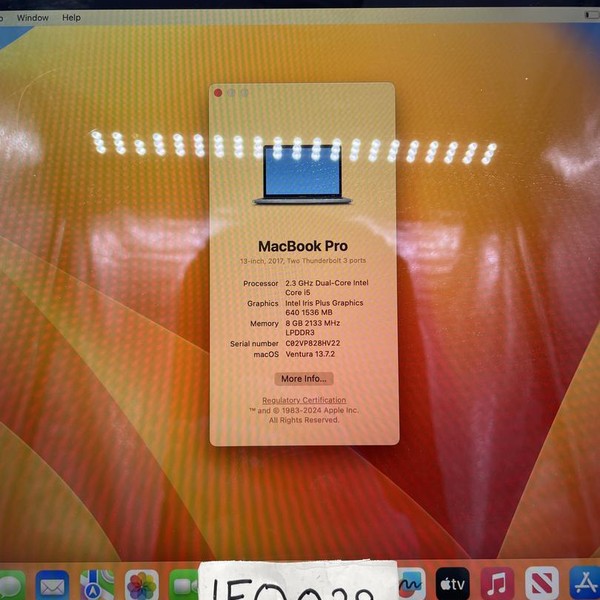600x600 pixels.
Task: Launch Maps from the dock
Action: pos(97,585)
